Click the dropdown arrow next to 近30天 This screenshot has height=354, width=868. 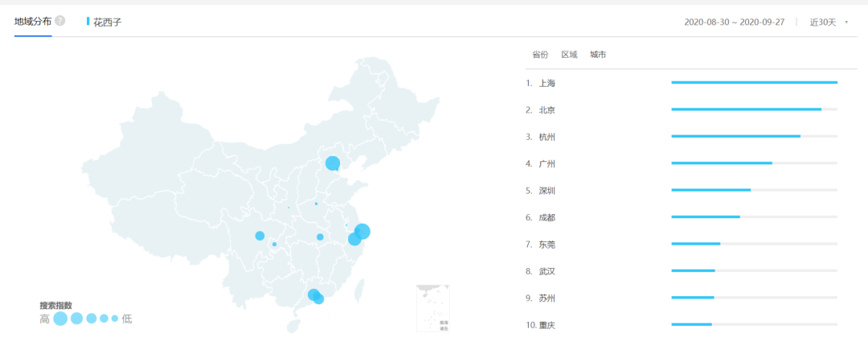point(845,23)
